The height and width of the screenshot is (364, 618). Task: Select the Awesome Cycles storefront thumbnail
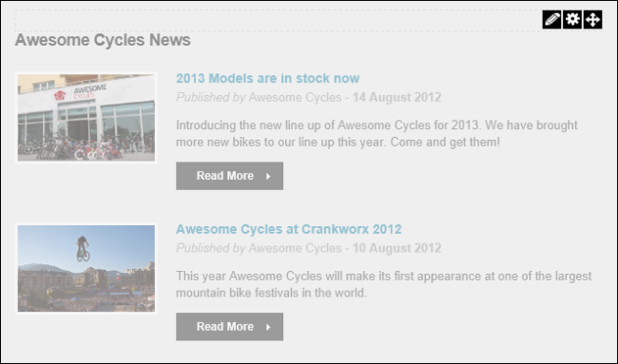pyautogui.click(x=87, y=118)
